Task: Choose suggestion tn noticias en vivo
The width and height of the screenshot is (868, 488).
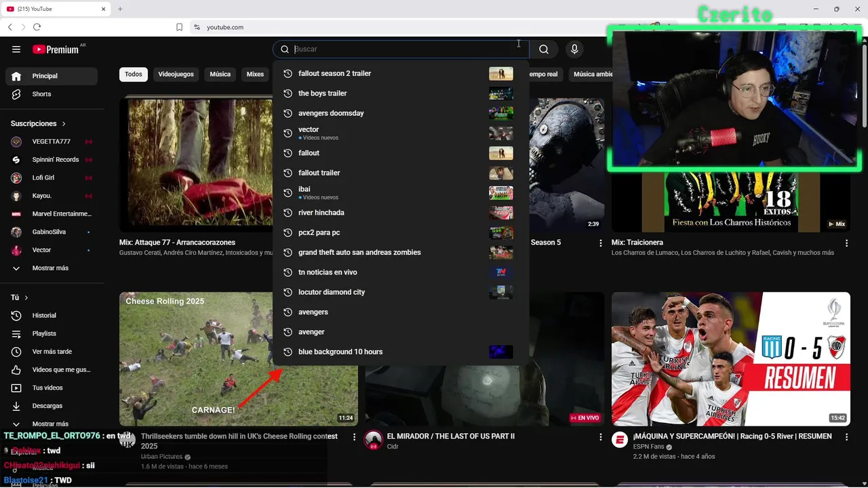Action: (x=401, y=272)
